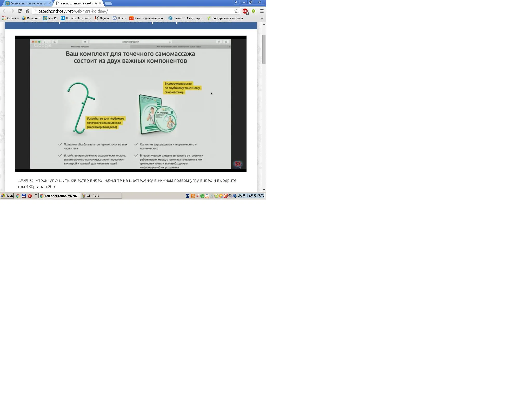Go back to the previous page
The width and height of the screenshot is (532, 399).
pos(4,11)
